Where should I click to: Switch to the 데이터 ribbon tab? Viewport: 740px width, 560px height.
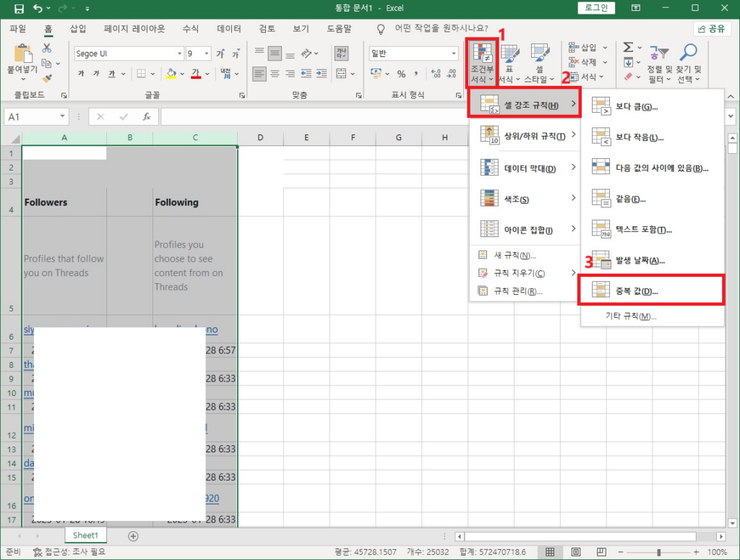[x=229, y=29]
